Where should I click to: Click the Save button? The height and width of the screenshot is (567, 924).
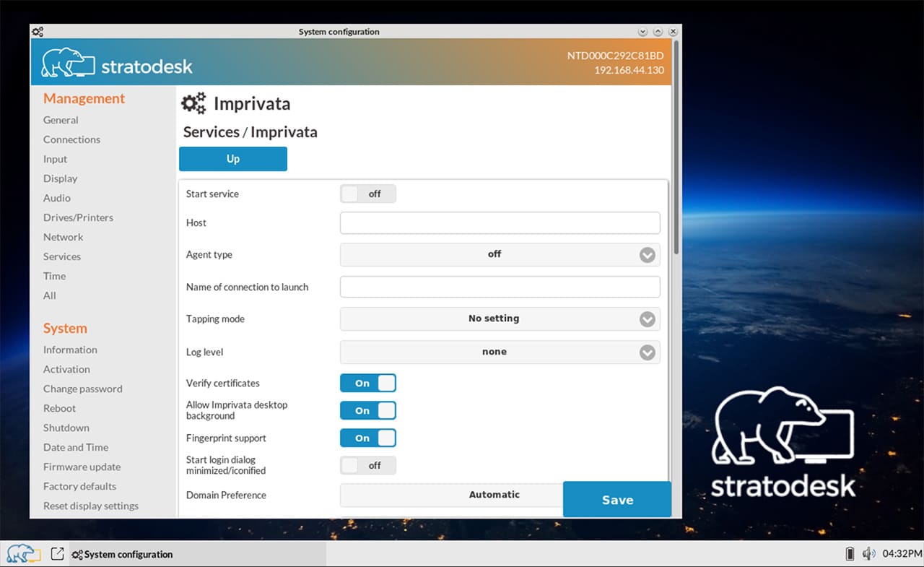[617, 500]
